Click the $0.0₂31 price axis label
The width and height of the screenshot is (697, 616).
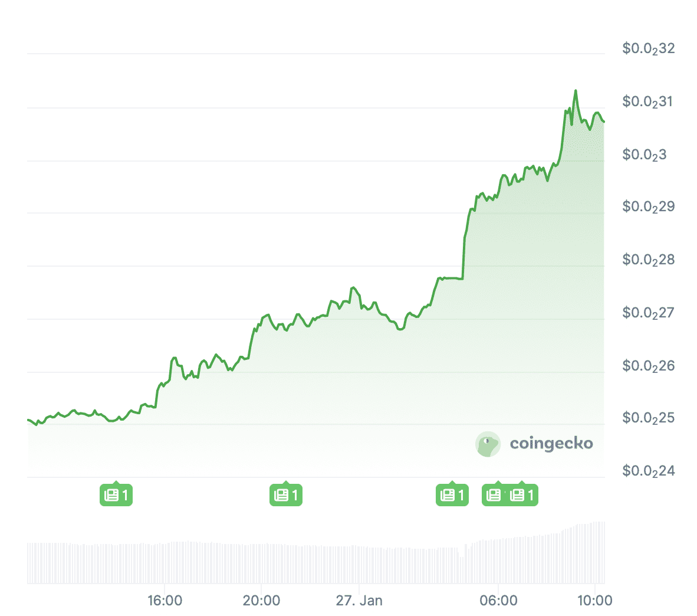(648, 101)
